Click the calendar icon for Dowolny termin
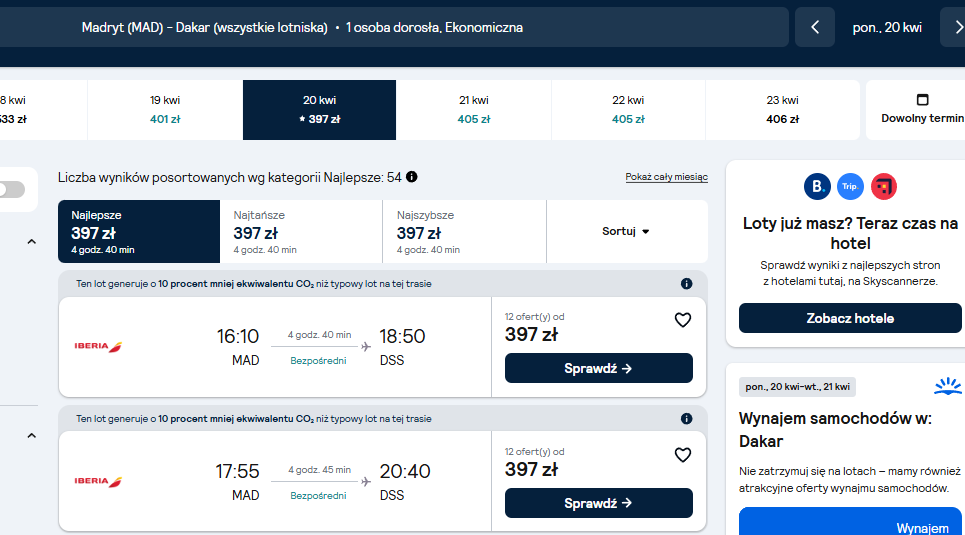Image resolution: width=965 pixels, height=535 pixels. (x=922, y=100)
